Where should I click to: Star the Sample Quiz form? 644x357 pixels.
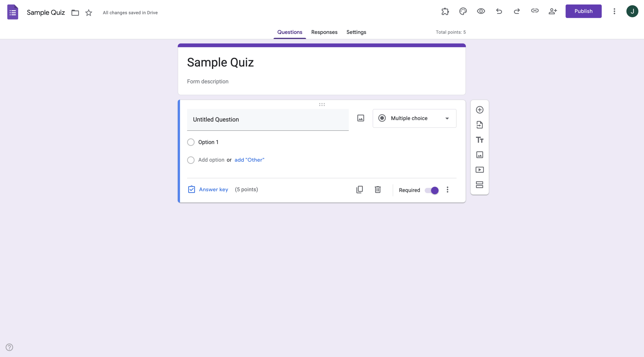click(x=88, y=12)
